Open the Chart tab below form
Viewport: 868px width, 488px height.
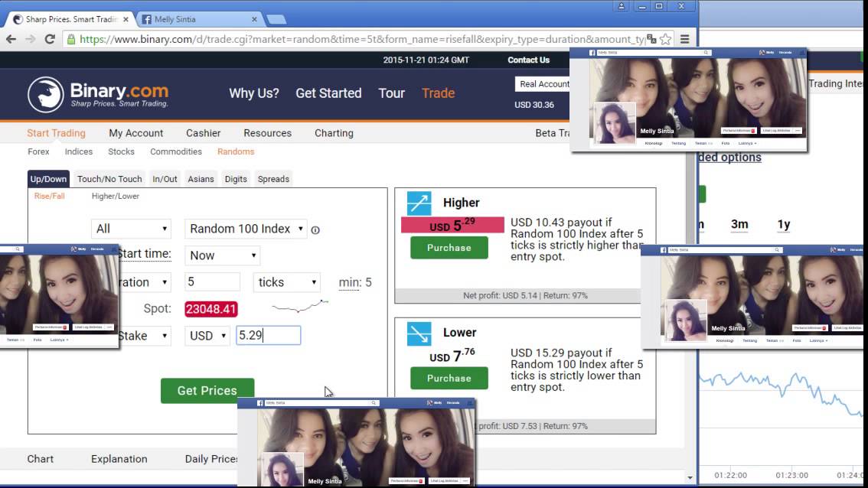coord(41,459)
